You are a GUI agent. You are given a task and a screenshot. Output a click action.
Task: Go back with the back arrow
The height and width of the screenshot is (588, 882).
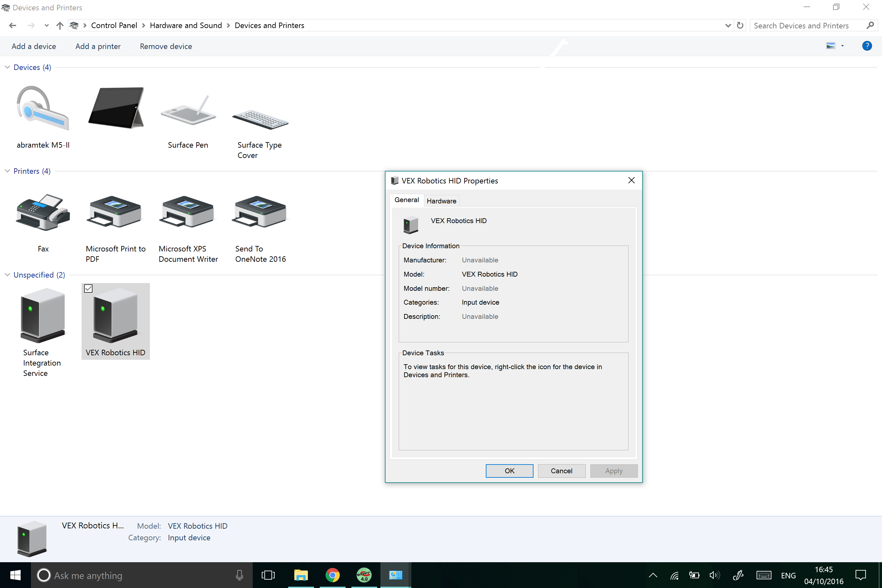pos(12,25)
